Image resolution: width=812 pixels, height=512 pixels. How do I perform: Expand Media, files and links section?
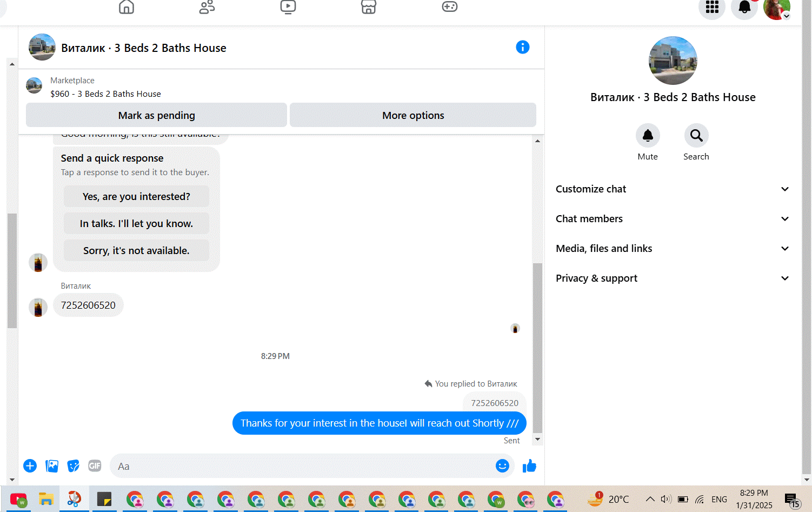(673, 248)
